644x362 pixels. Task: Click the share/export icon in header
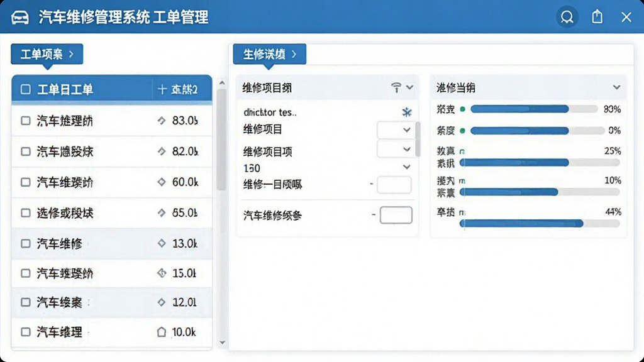click(597, 17)
